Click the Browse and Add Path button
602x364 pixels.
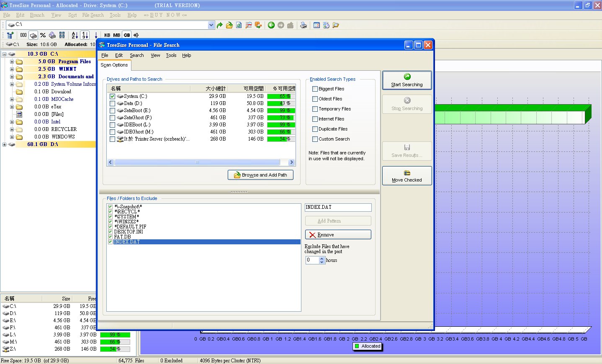pos(260,175)
